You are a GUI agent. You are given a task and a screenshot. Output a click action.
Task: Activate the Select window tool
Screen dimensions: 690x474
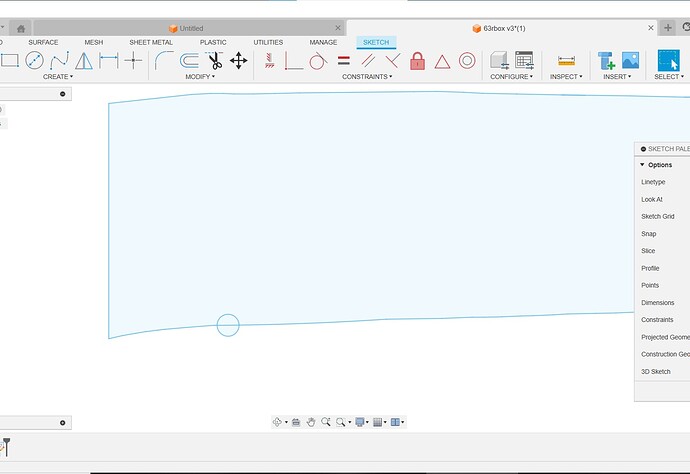[668, 60]
